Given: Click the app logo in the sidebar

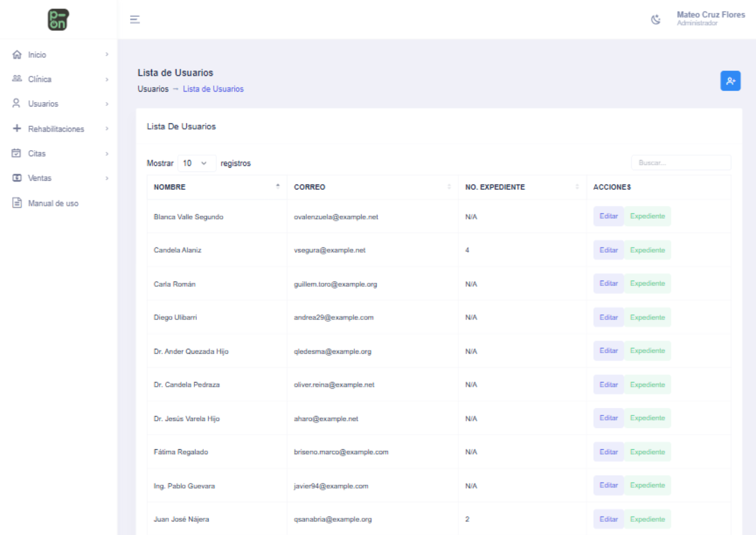Looking at the screenshot, I should click(58, 20).
